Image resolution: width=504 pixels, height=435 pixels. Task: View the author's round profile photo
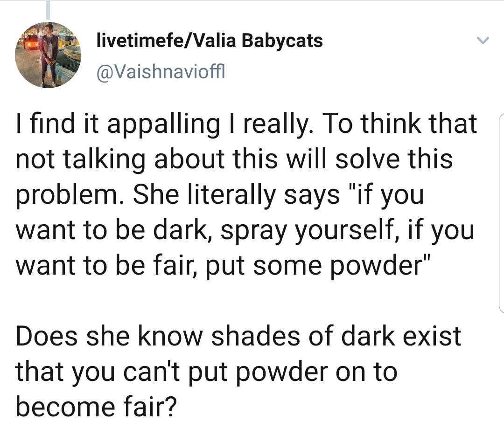(48, 55)
